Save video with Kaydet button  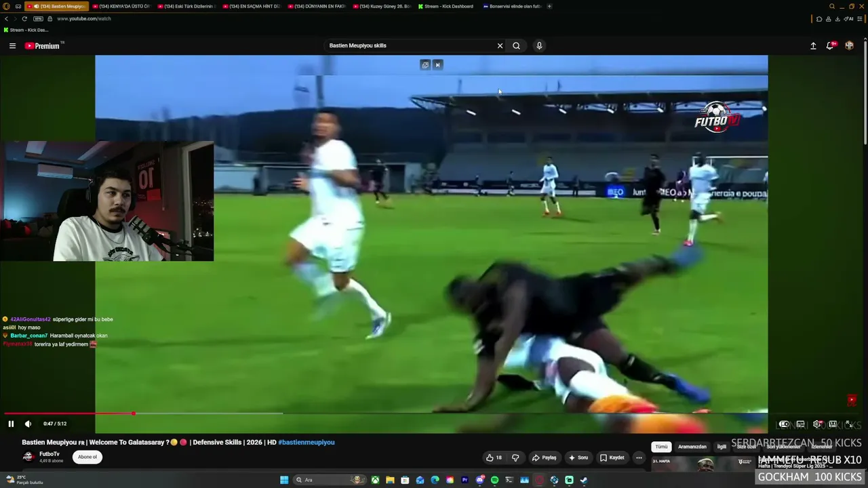pos(612,457)
